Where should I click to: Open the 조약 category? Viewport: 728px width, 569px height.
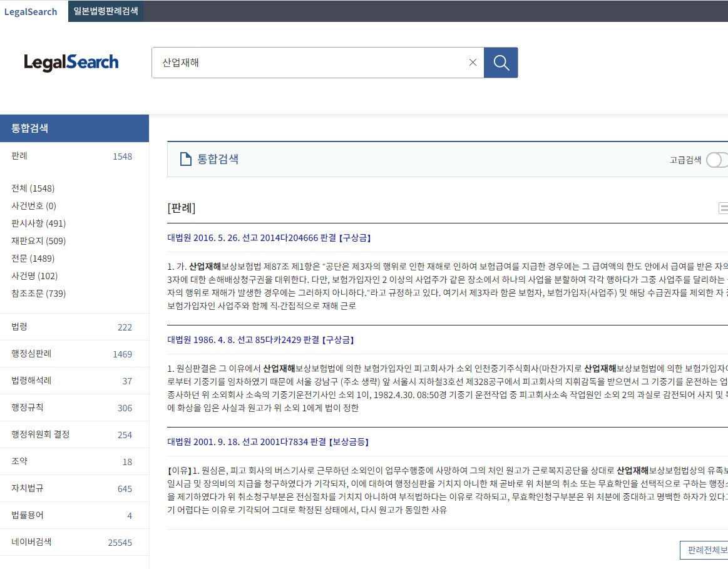click(74, 461)
